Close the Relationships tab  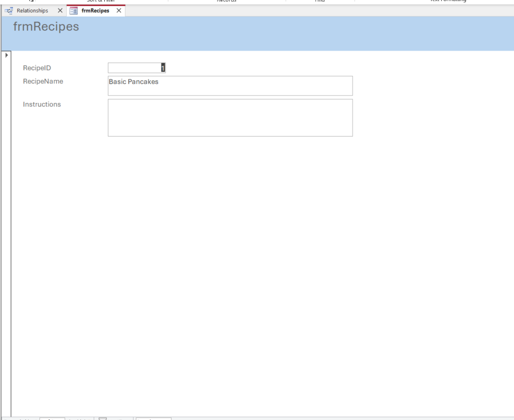pos(60,11)
